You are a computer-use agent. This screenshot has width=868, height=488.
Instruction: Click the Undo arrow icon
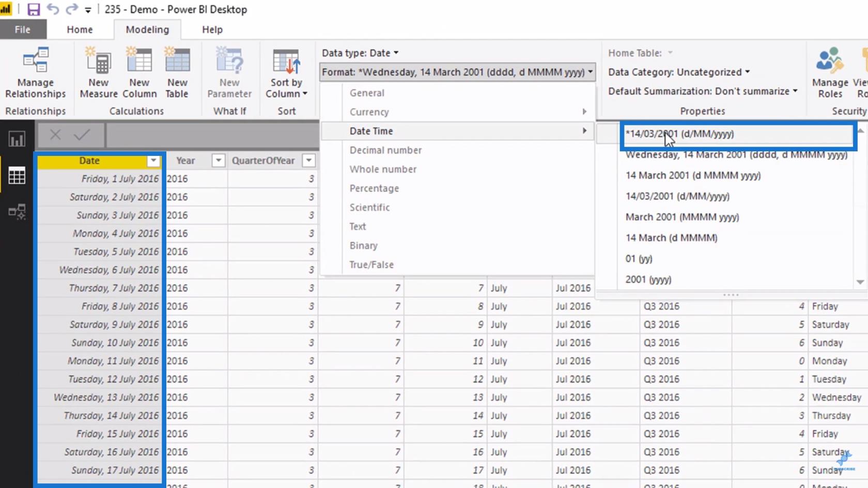point(53,9)
